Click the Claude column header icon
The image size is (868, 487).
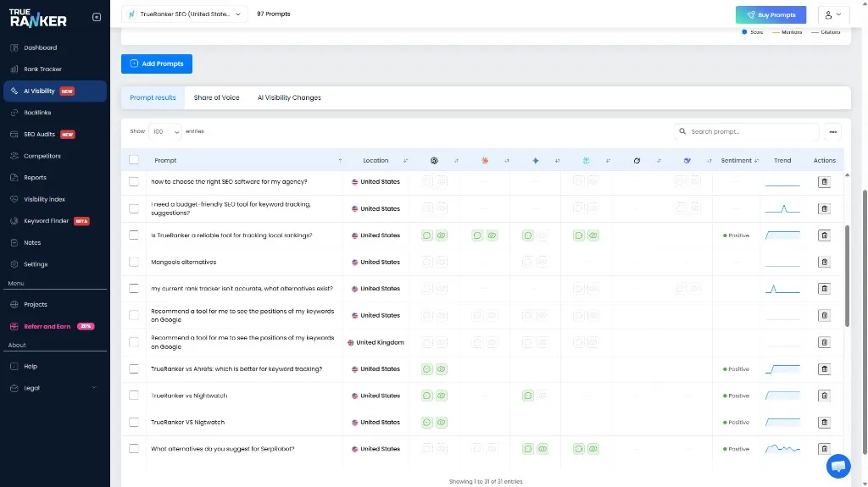click(484, 160)
